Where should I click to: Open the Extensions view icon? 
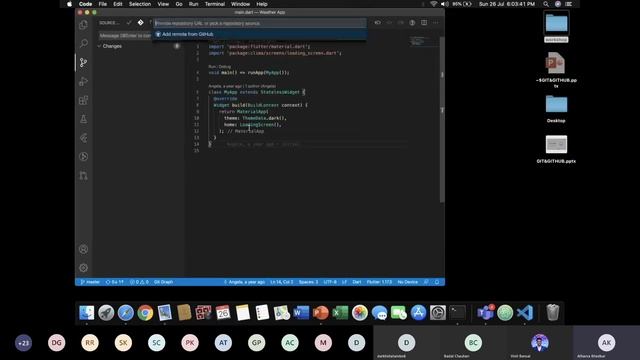[x=83, y=100]
